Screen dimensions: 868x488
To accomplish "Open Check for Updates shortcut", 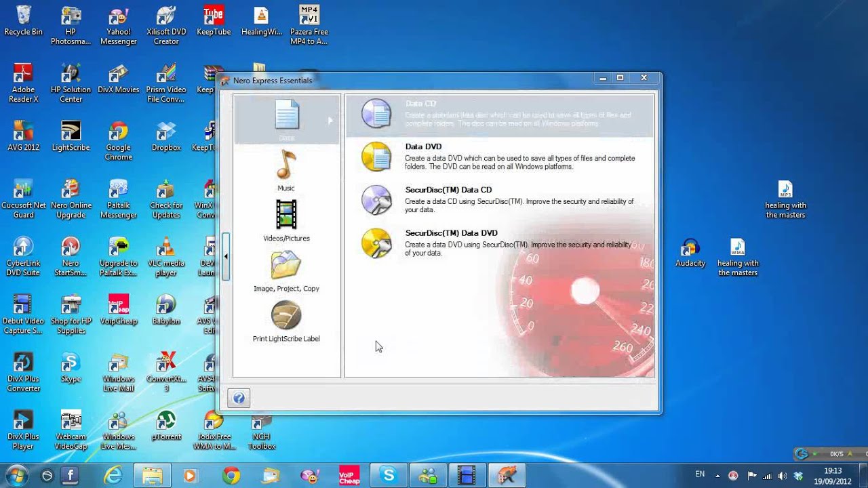I will (166, 199).
